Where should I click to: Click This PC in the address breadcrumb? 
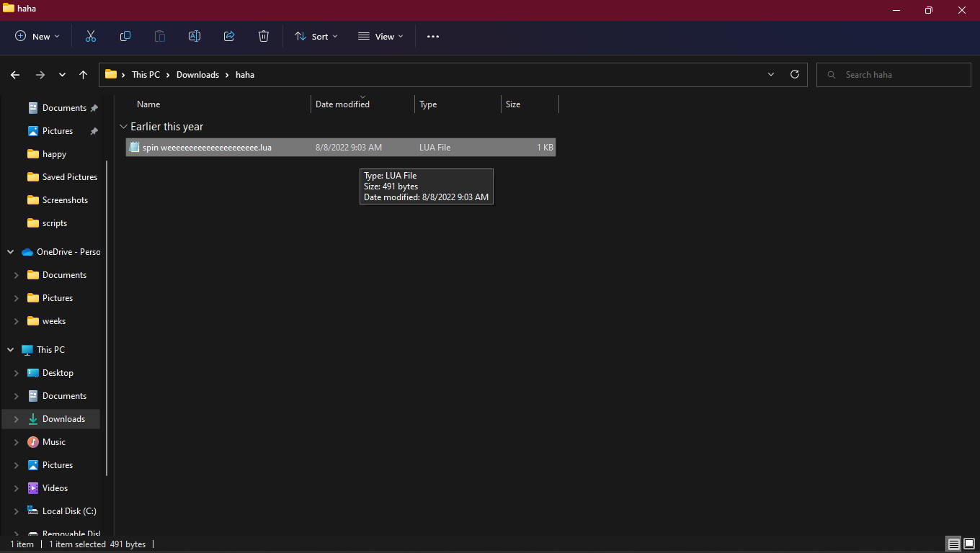tap(146, 75)
